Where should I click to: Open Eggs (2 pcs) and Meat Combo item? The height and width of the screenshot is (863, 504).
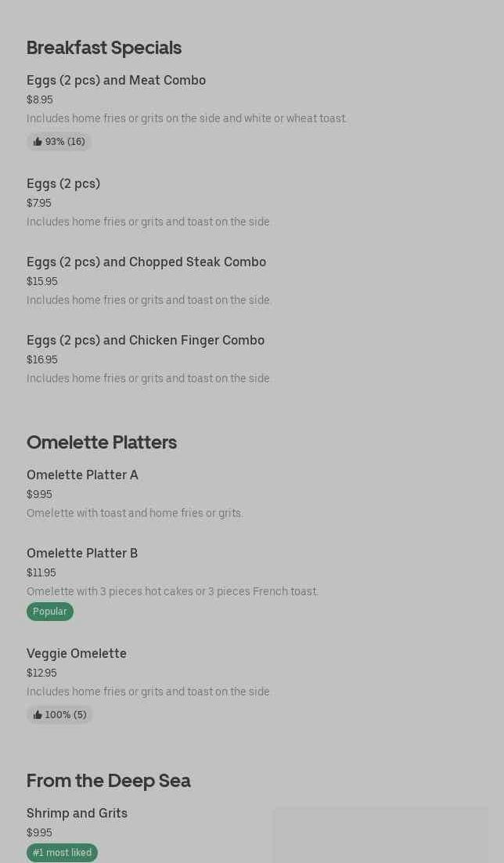tap(116, 80)
